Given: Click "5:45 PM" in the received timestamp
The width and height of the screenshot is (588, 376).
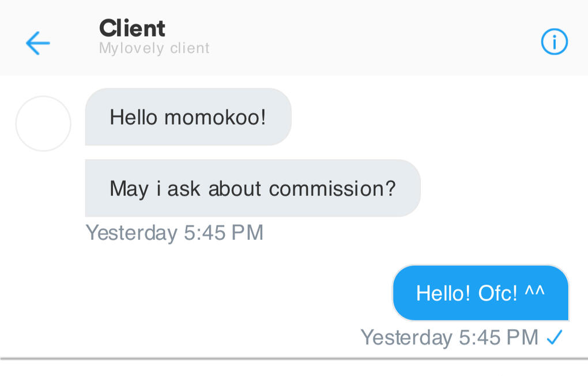Looking at the screenshot, I should click(x=224, y=232).
